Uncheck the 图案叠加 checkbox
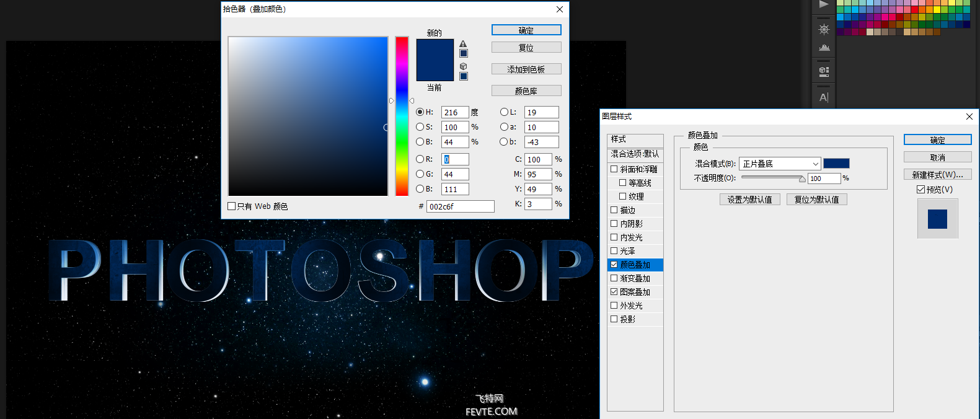 614,292
